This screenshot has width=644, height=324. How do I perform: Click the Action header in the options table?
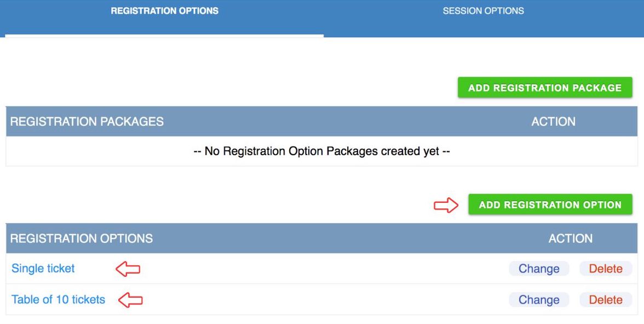(x=571, y=238)
